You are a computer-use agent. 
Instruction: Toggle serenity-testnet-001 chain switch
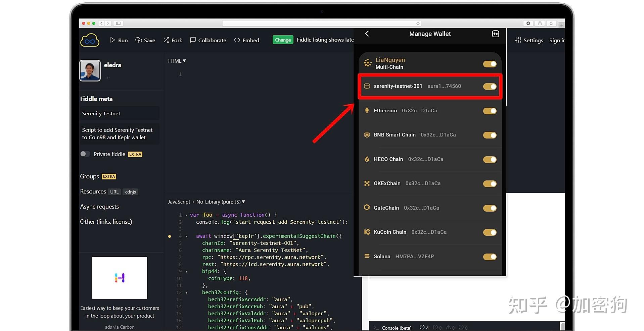coord(490,87)
